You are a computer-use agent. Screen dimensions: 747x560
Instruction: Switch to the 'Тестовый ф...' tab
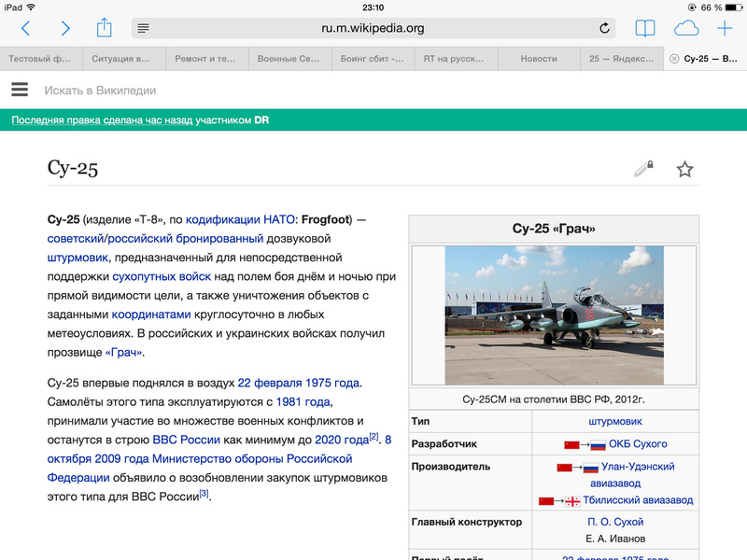pyautogui.click(x=39, y=59)
